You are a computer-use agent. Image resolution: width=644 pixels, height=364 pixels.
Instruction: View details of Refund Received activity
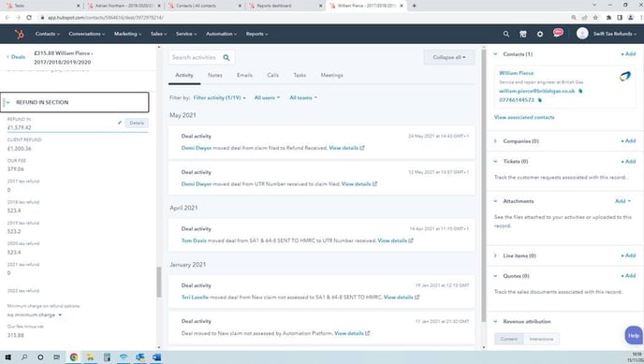pos(346,148)
